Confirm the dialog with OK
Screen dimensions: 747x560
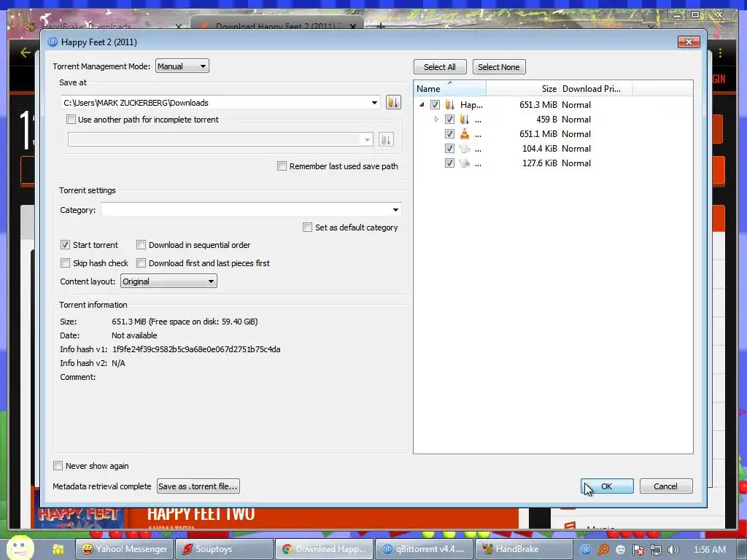[607, 486]
